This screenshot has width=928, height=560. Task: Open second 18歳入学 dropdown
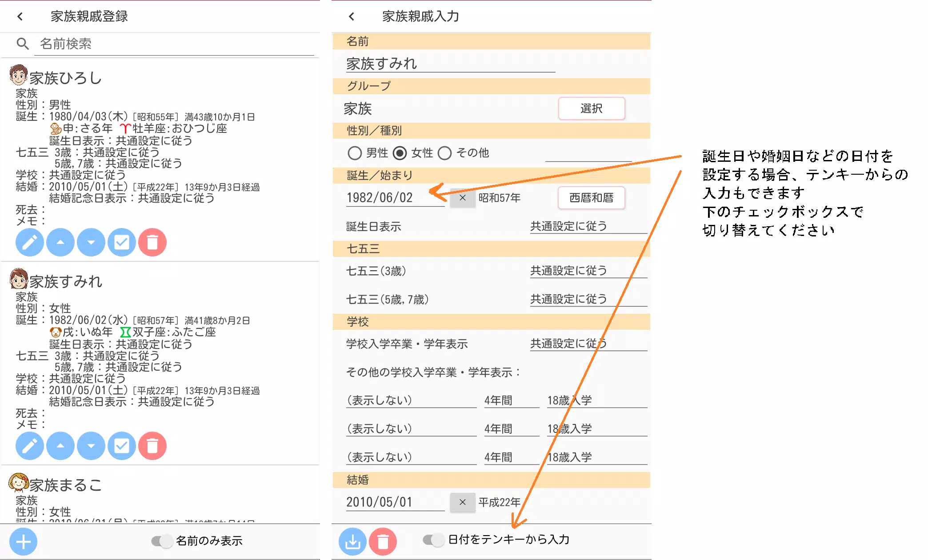coord(597,428)
